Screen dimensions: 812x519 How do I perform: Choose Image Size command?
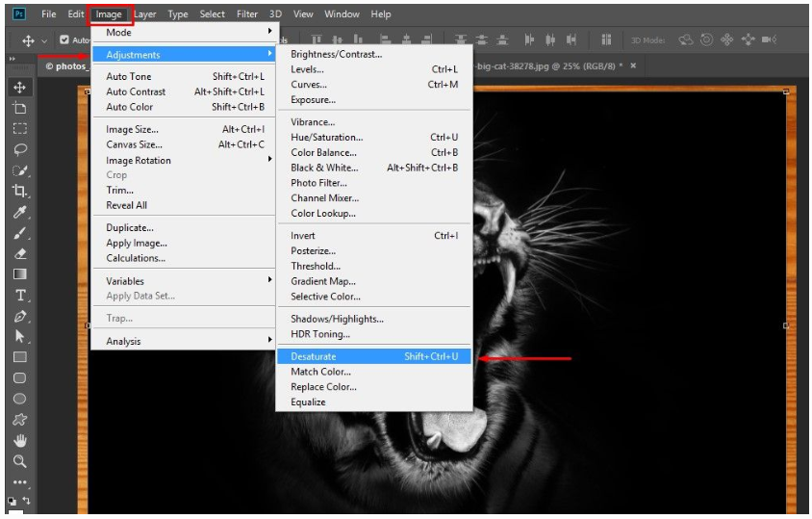pyautogui.click(x=185, y=130)
